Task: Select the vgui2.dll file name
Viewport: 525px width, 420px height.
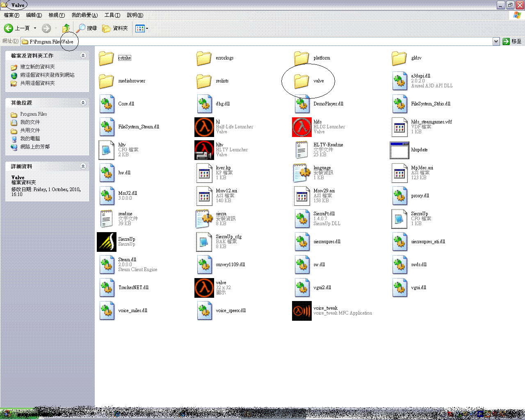Action: 322,288
